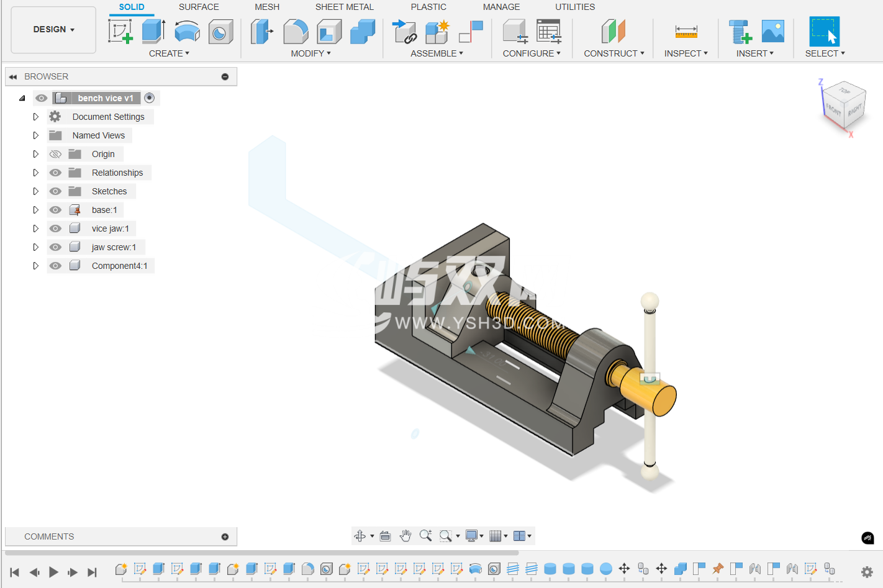883x588 pixels.
Task: Click the job status icon bottom right
Action: 867,538
